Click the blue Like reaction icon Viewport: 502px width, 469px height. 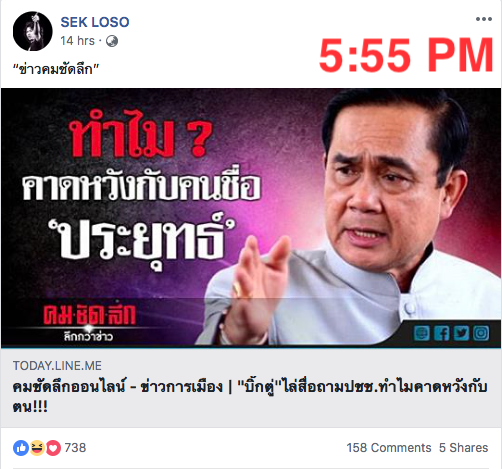[21, 448]
